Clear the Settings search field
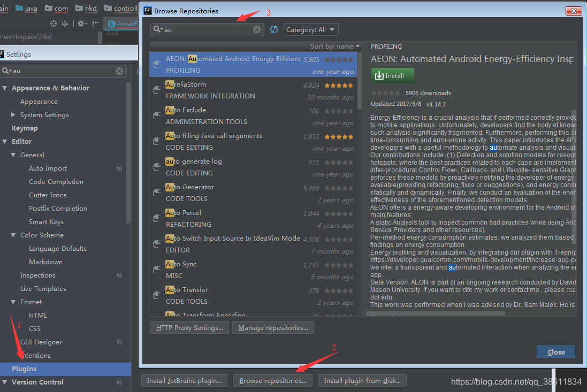The image size is (587, 392). pyautogui.click(x=119, y=71)
